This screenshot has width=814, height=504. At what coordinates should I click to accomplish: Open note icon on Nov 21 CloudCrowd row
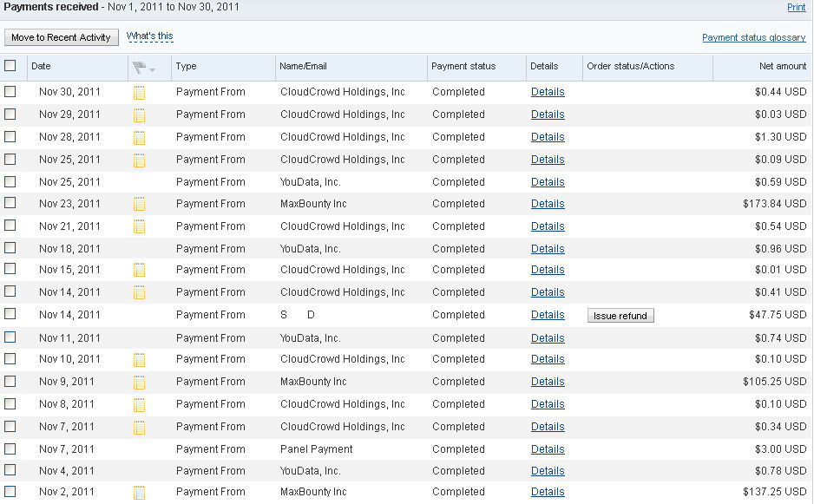(139, 226)
